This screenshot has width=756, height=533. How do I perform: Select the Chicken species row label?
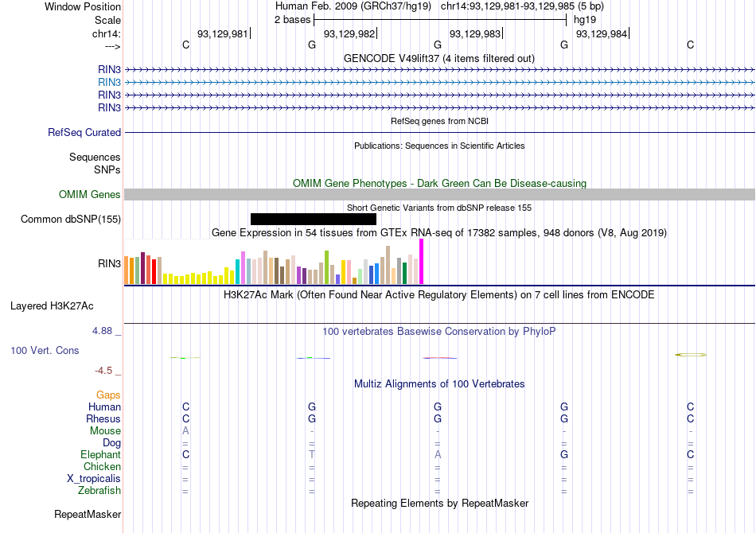pyautogui.click(x=102, y=466)
